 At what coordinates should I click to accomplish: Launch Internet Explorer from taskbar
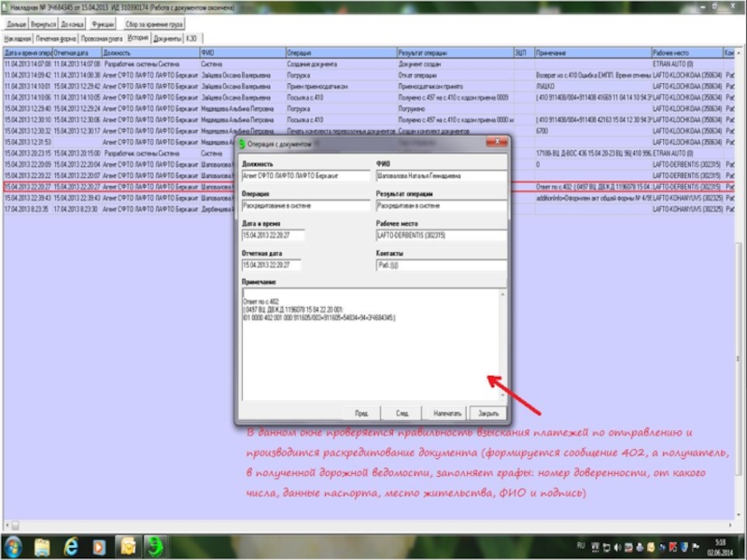(x=71, y=547)
